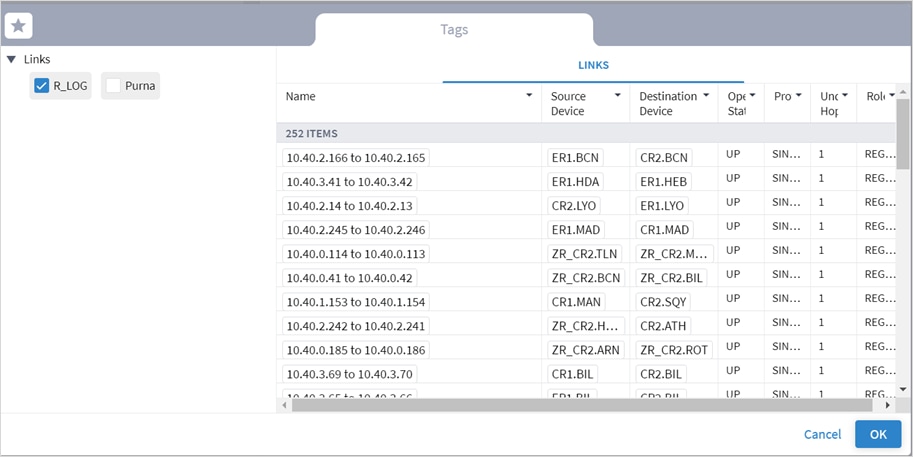The height and width of the screenshot is (457, 913).
Task: Select link 10.40.0.114 to 10.40.0.113
Action: tap(356, 253)
